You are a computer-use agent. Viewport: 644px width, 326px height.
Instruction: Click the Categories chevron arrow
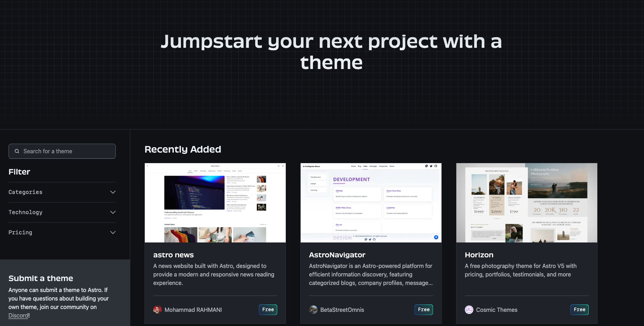[113, 192]
